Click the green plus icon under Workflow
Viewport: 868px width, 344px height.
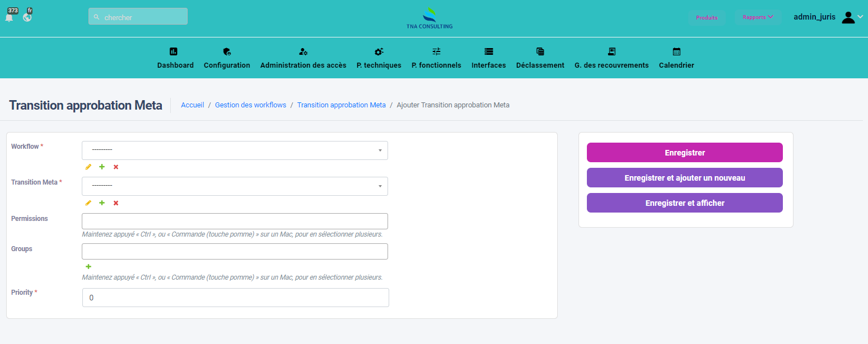[102, 167]
